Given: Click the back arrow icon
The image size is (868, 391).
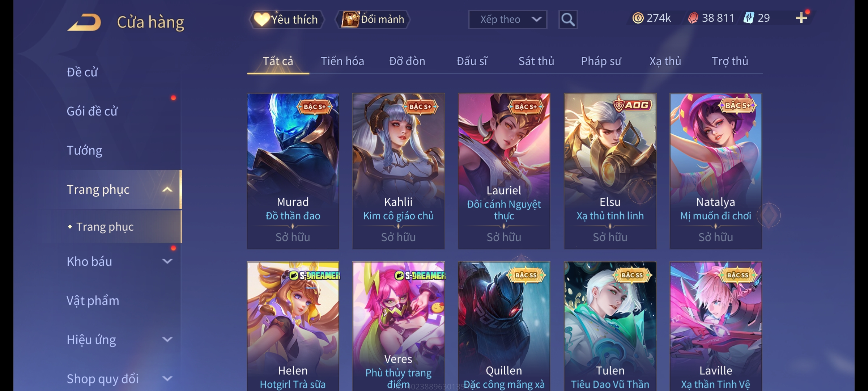Looking at the screenshot, I should (x=84, y=22).
